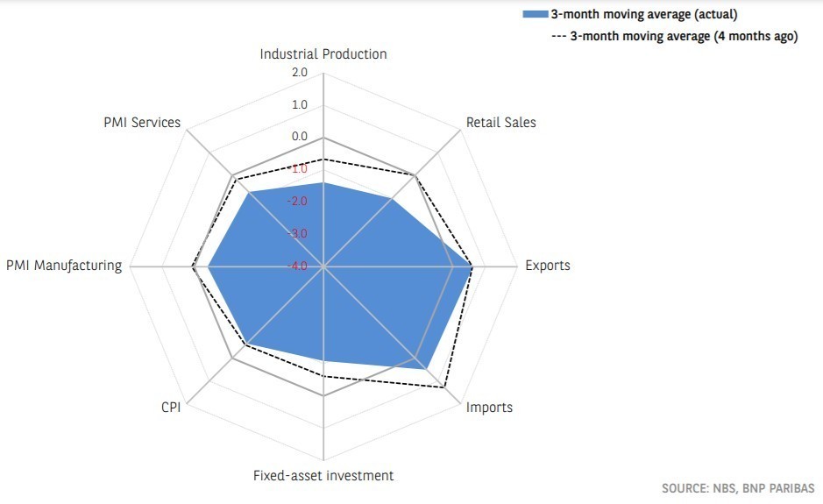Click the Fixed-asset investment axis label

click(x=323, y=476)
